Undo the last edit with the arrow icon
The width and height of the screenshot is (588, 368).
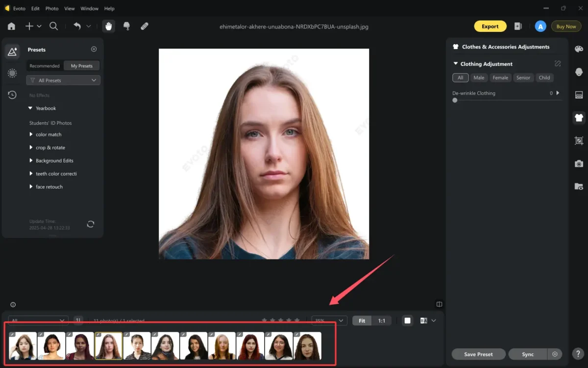point(77,26)
